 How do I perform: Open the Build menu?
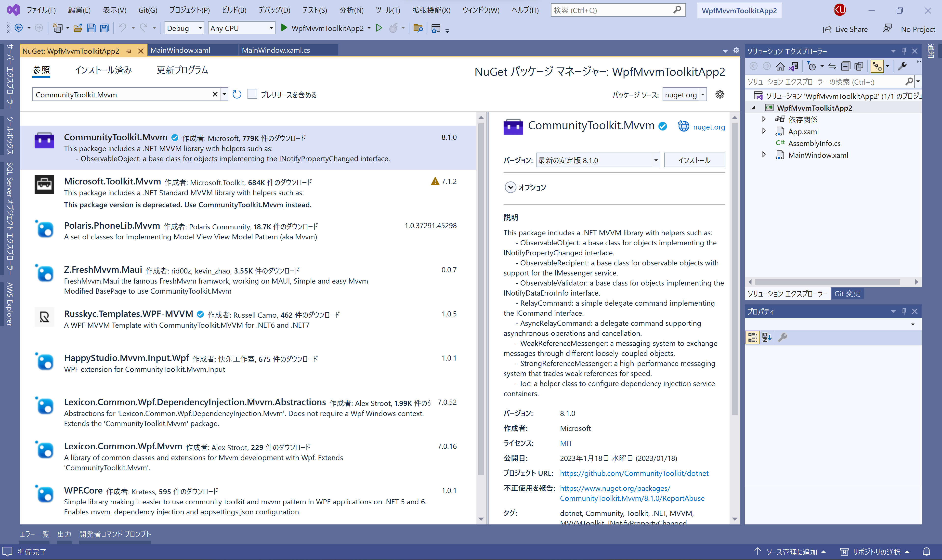coord(234,10)
